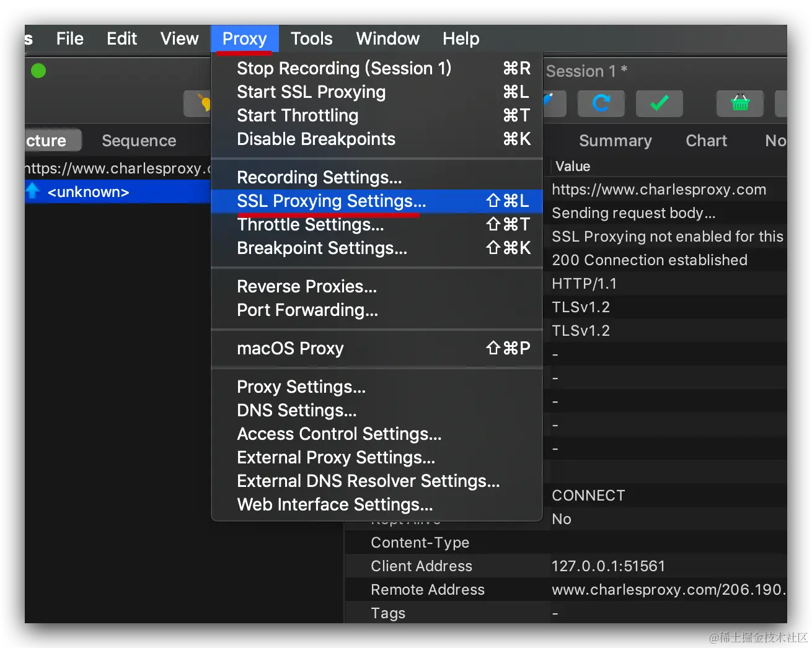Open External DNS Resolver Settings...
Viewport: 812px width, 648px height.
(x=377, y=481)
